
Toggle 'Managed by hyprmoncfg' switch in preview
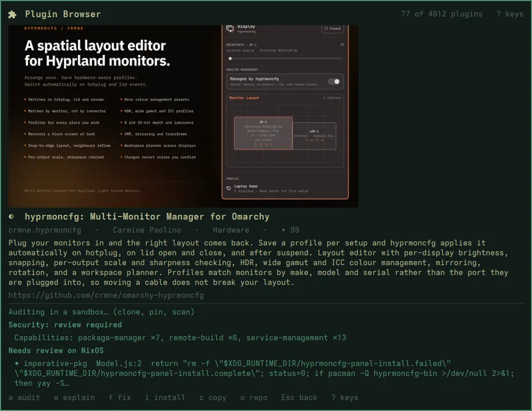[333, 82]
